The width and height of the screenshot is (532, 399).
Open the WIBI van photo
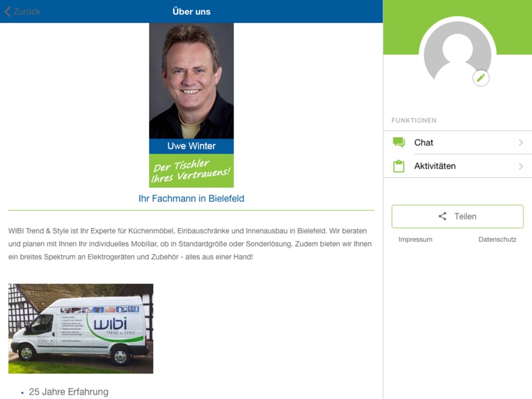(x=81, y=328)
